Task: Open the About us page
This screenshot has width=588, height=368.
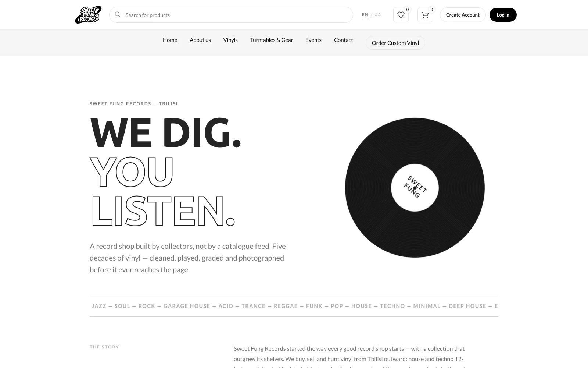Action: click(200, 40)
